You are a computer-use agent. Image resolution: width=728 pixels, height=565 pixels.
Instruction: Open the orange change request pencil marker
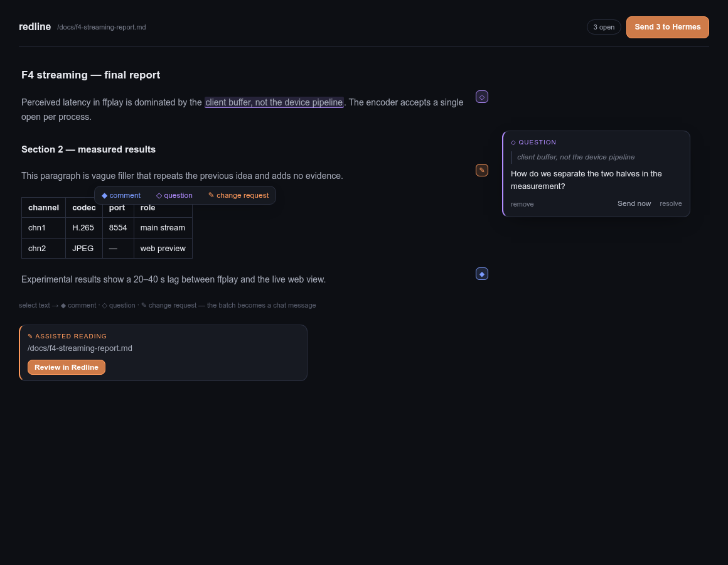pos(481,170)
